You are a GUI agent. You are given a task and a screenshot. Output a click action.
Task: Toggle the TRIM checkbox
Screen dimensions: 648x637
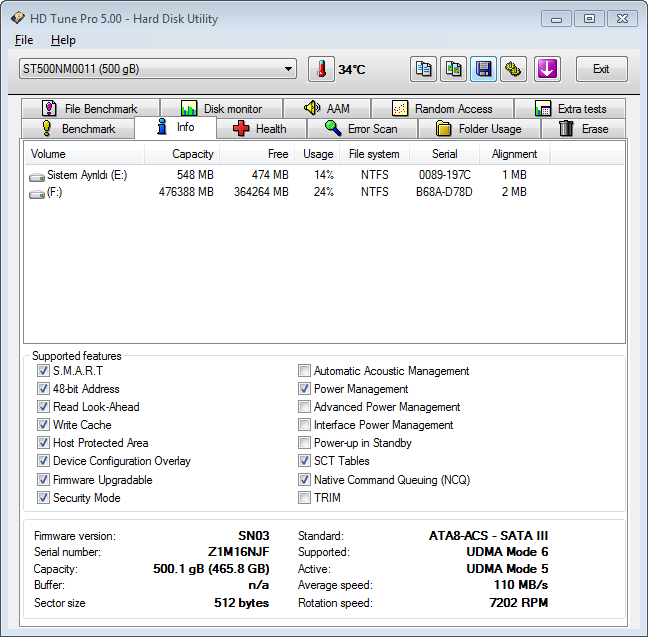click(304, 497)
